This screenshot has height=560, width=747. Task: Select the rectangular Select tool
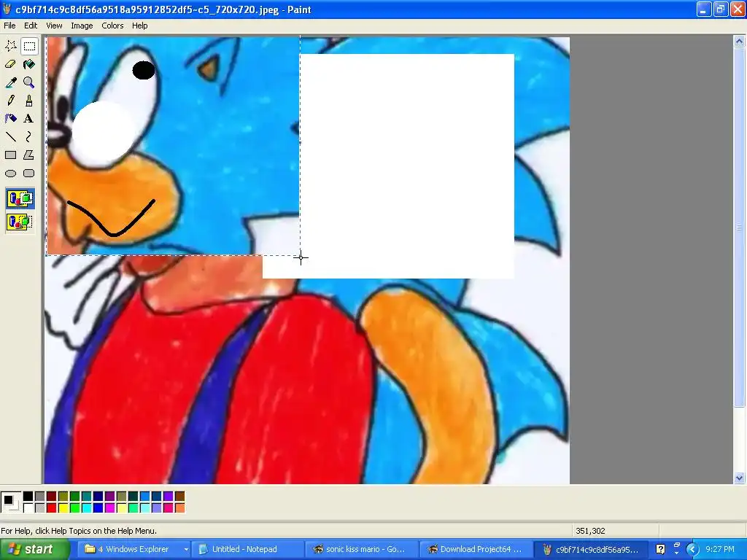[x=29, y=46]
